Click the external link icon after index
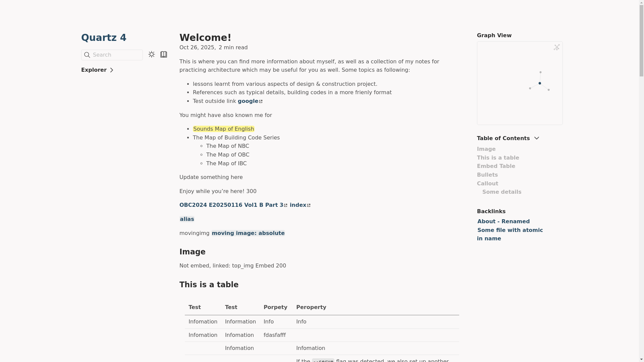 (x=309, y=205)
